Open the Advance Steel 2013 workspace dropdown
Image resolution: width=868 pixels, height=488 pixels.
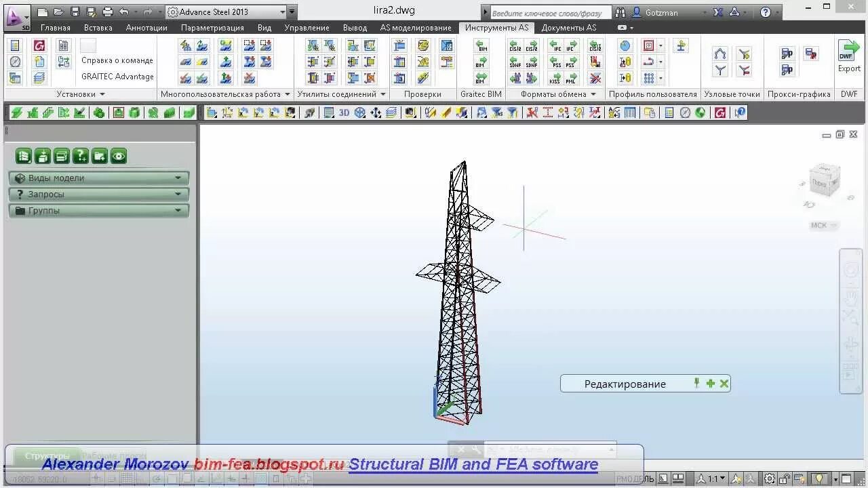(226, 12)
